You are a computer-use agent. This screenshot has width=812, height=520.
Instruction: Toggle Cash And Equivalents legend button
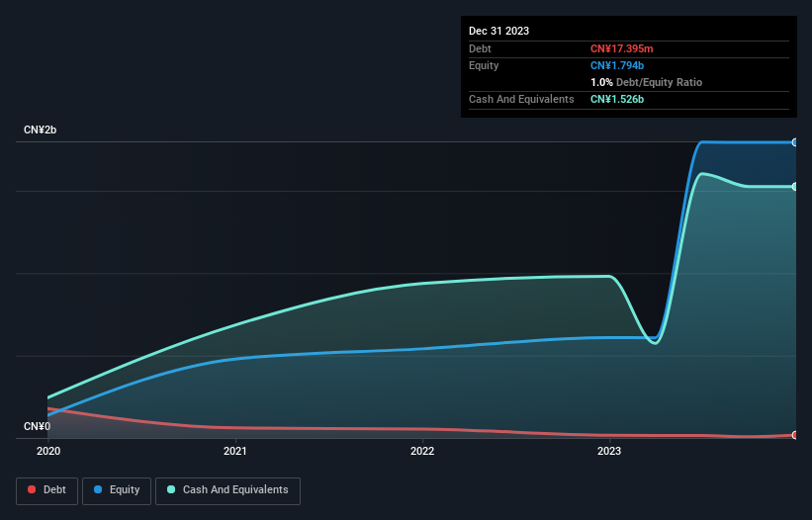coord(227,490)
